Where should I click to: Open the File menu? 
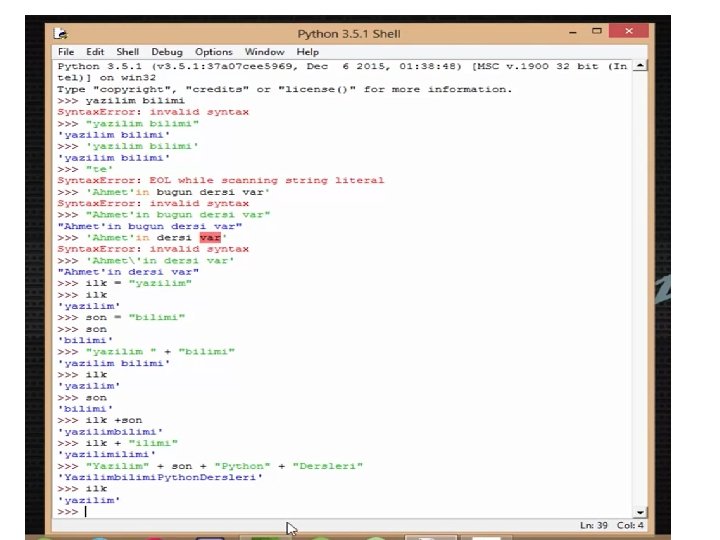[66, 52]
